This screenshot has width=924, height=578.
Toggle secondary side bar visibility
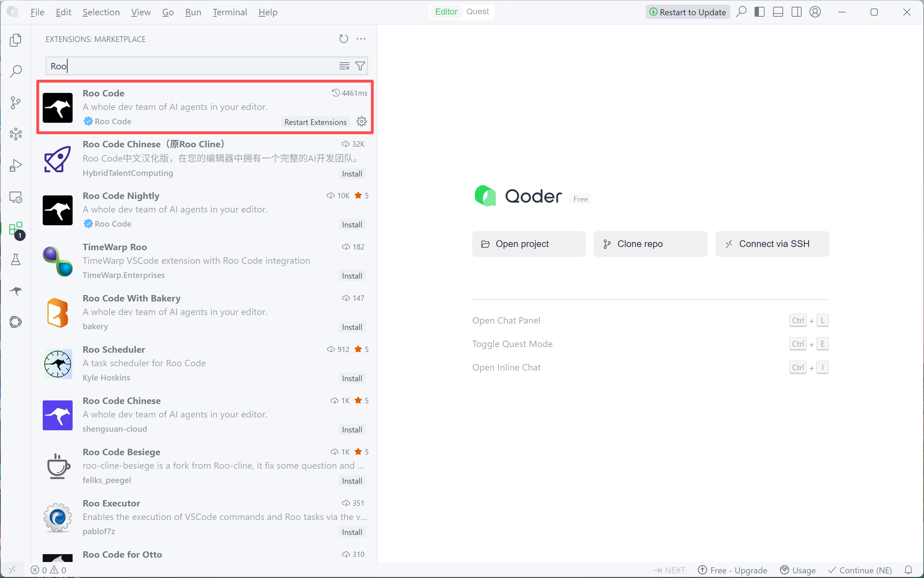click(x=796, y=12)
